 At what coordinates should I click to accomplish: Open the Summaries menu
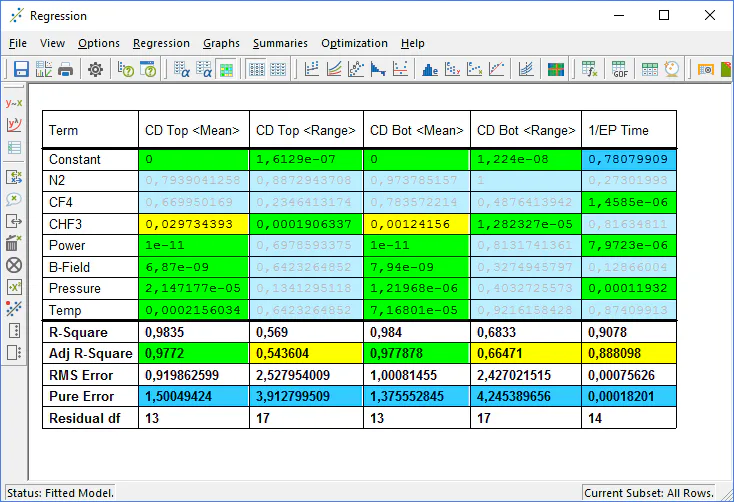coord(280,43)
